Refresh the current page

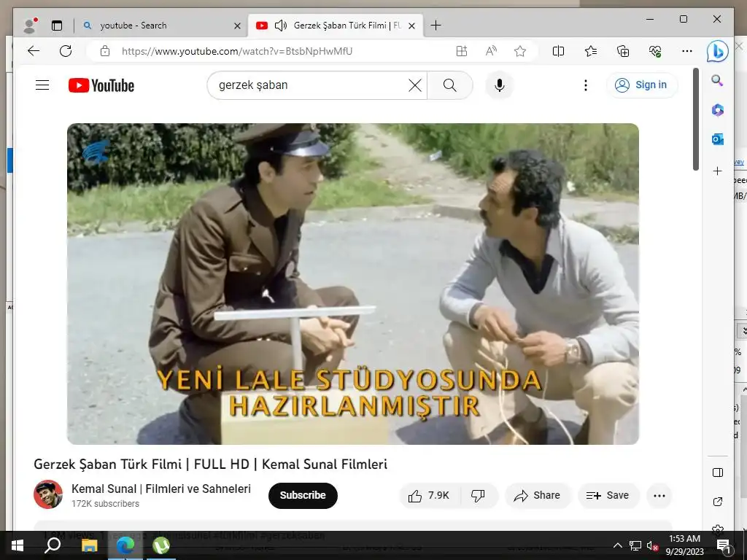[x=66, y=51]
